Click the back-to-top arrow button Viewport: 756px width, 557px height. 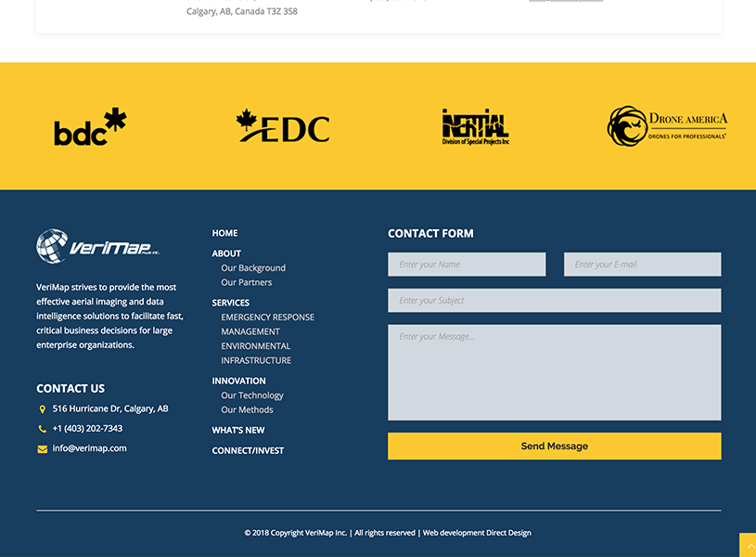pyautogui.click(x=748, y=545)
